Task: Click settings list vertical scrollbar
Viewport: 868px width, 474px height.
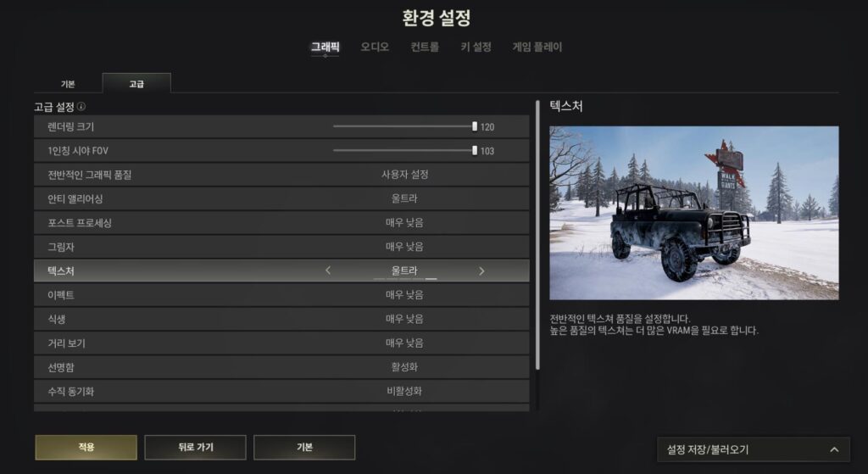Action: (537, 236)
